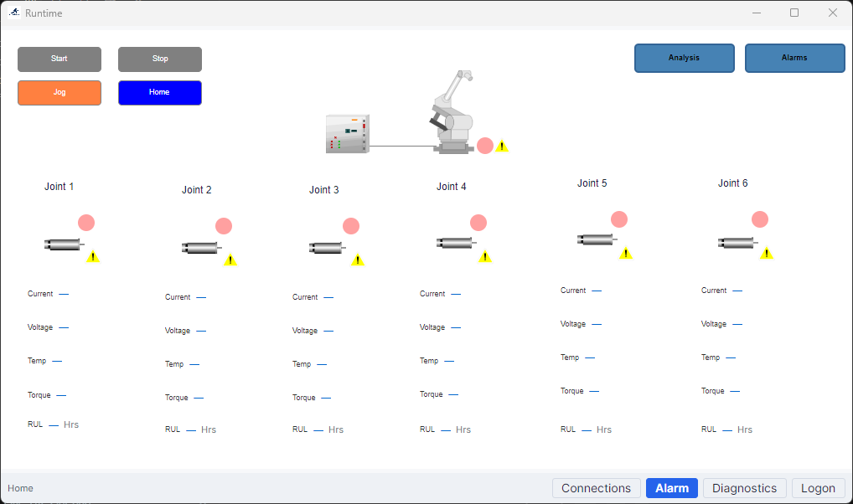
Task: Open the Connections tab in status bar
Action: tap(597, 488)
